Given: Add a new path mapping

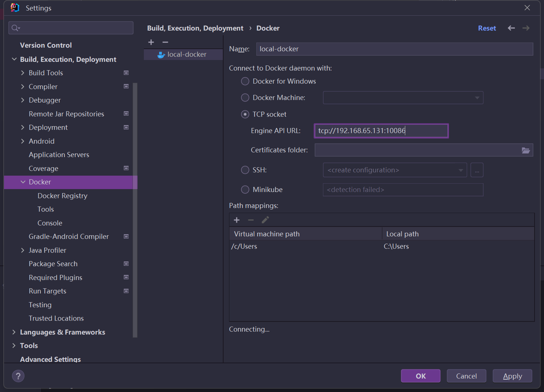Looking at the screenshot, I should click(237, 220).
